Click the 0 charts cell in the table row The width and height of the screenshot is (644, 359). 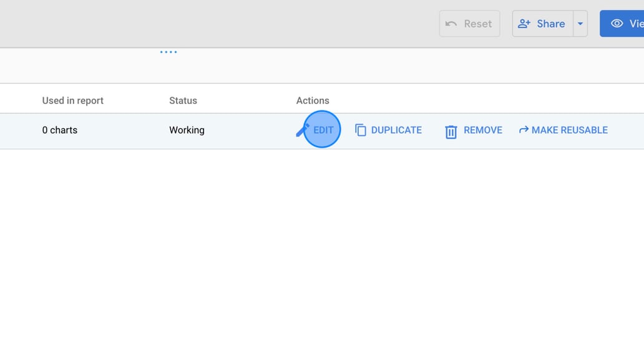pos(59,130)
